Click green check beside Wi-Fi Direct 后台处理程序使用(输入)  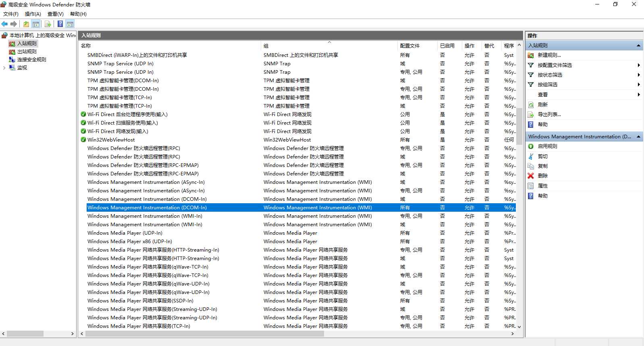tap(83, 115)
